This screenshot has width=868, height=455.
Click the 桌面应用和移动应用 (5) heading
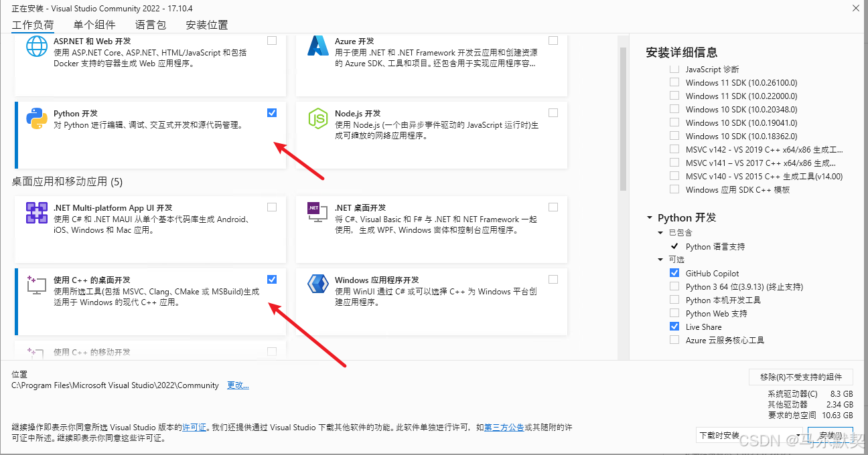coord(67,181)
